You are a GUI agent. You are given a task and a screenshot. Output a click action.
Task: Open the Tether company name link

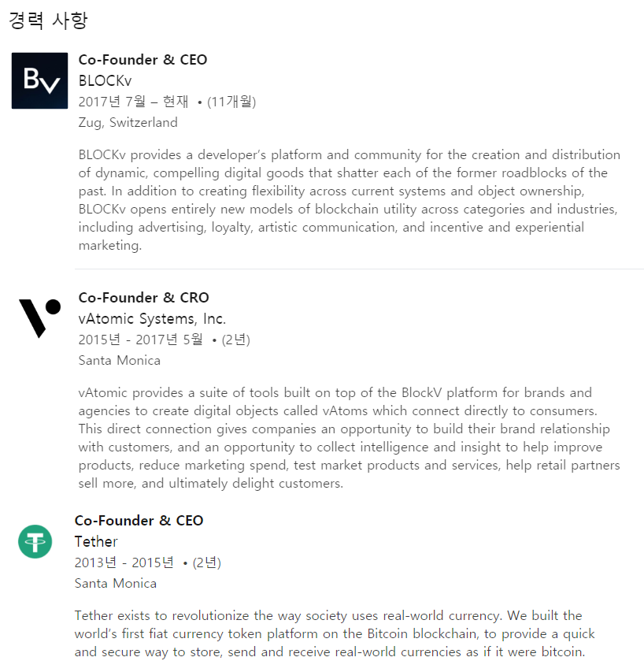click(x=96, y=541)
